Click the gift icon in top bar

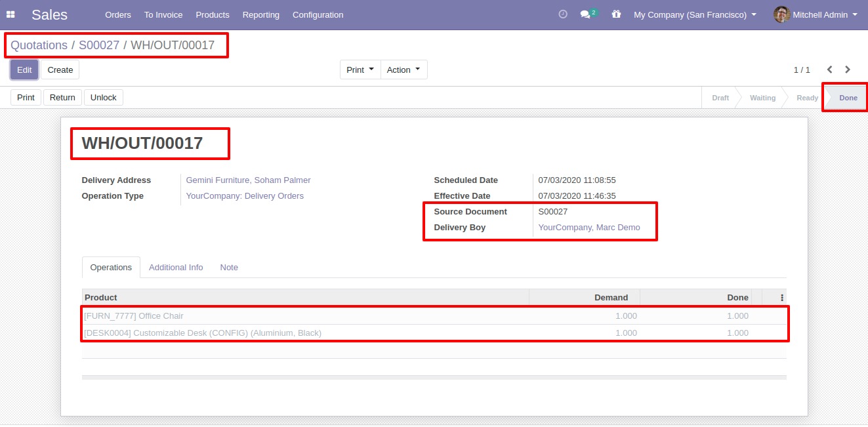tap(616, 14)
